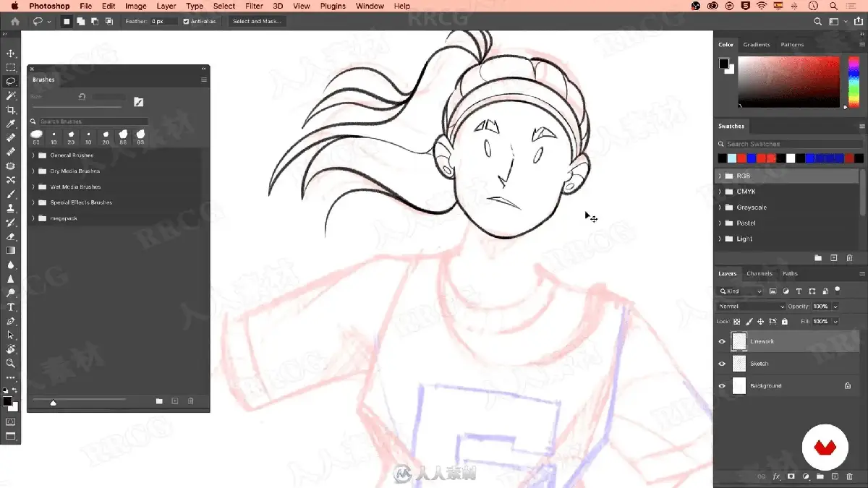
Task: Select the Hand tool
Action: [11, 349]
